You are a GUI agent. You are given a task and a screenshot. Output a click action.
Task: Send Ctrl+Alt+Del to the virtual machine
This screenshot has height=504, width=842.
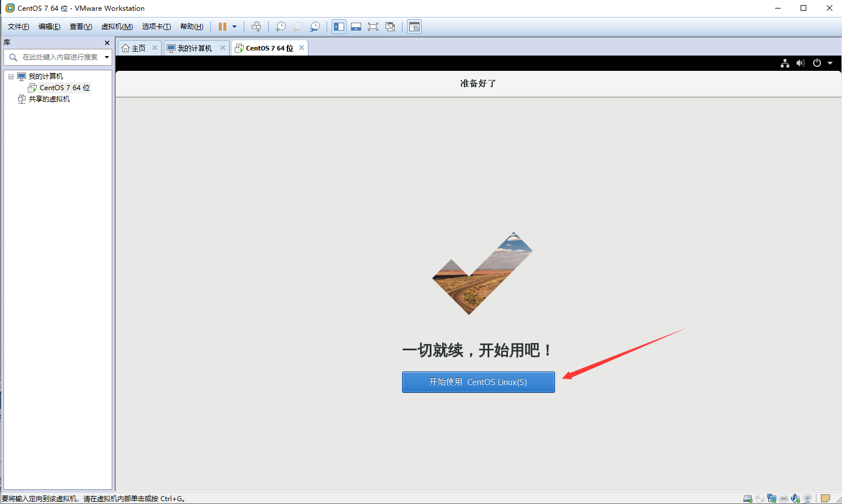pyautogui.click(x=256, y=27)
